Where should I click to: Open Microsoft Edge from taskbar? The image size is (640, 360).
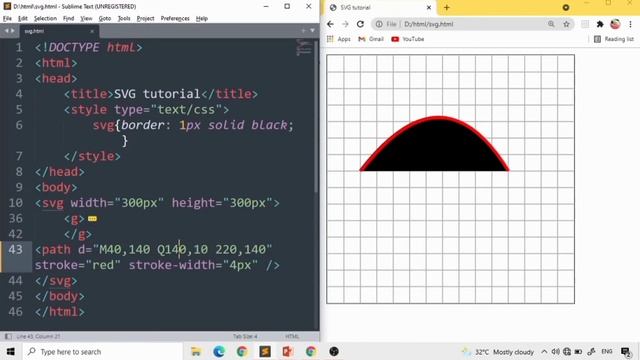[x=219, y=351]
